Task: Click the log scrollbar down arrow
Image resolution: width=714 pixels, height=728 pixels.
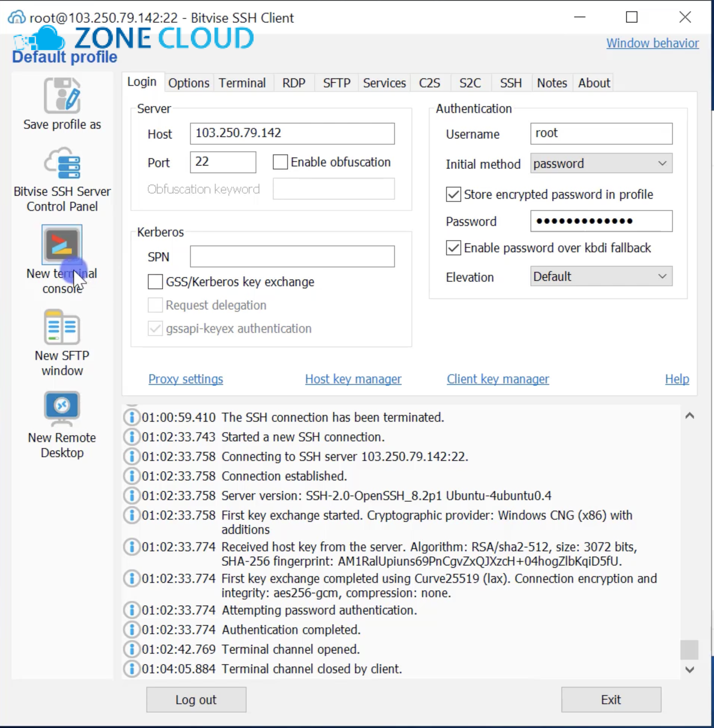Action: 690,670
